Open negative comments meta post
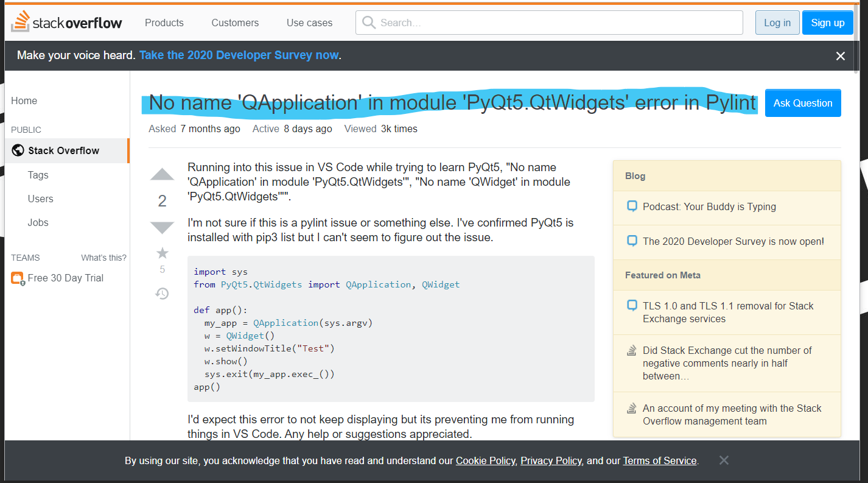This screenshot has height=483, width=868. click(727, 363)
